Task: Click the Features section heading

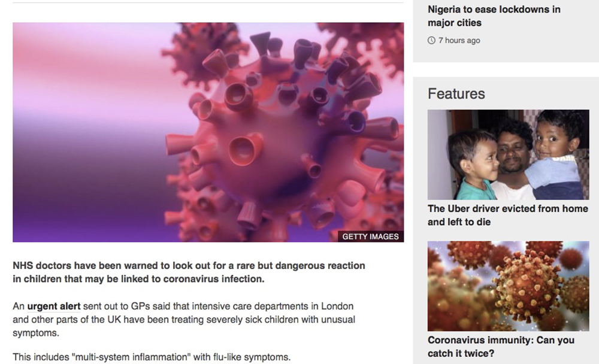Action: pos(456,94)
